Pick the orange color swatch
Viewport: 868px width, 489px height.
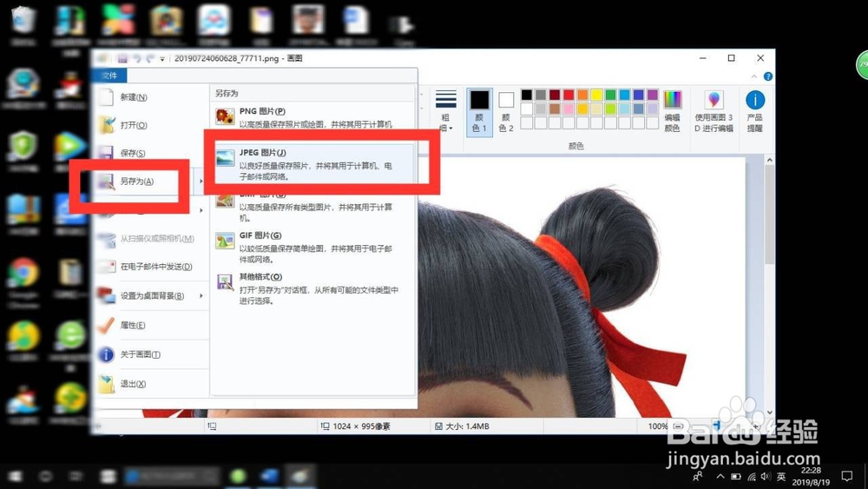click(x=582, y=95)
